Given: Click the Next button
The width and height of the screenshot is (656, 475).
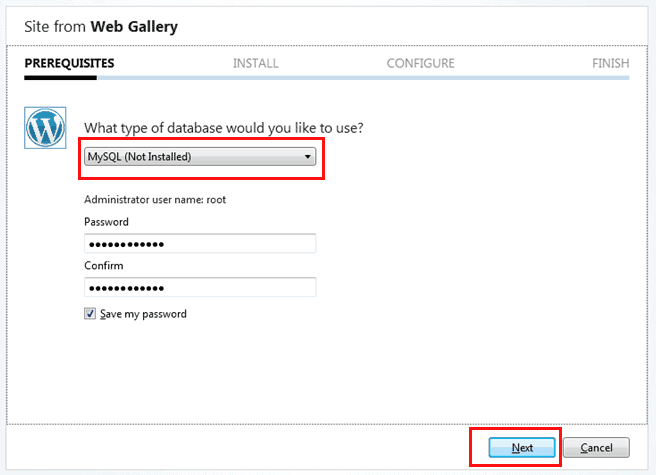Looking at the screenshot, I should 522,447.
